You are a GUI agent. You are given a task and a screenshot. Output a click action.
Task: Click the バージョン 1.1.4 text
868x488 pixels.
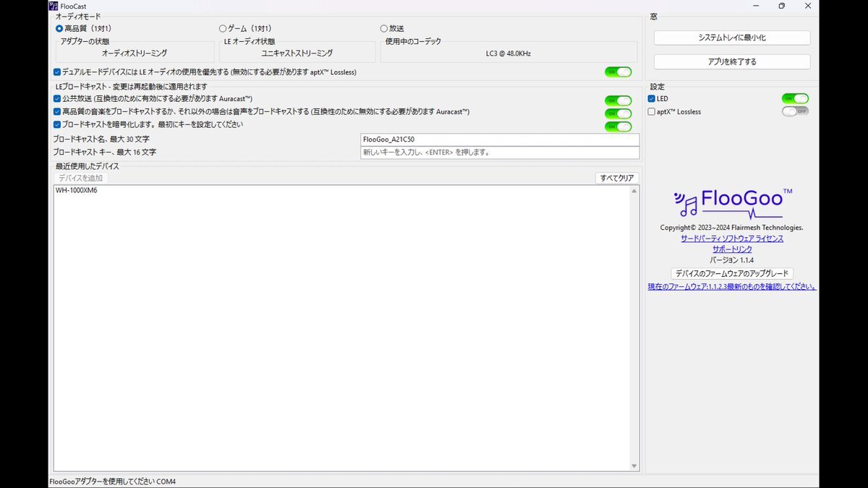(x=732, y=260)
